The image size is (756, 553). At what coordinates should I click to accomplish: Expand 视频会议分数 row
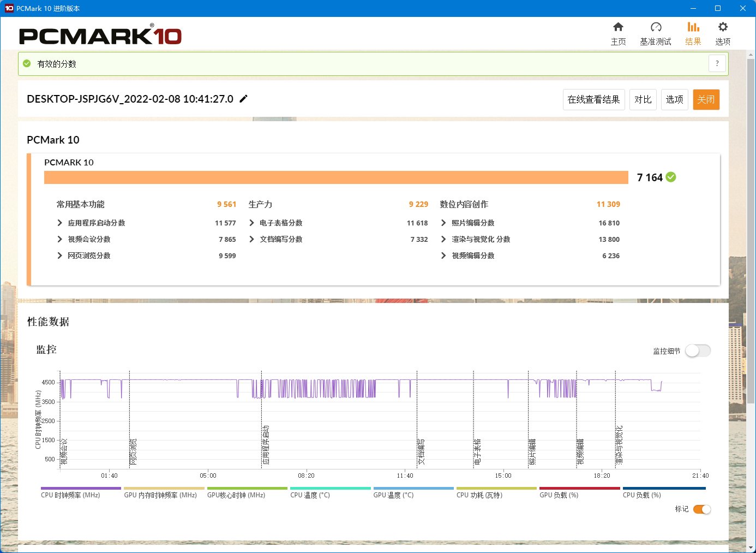click(60, 239)
